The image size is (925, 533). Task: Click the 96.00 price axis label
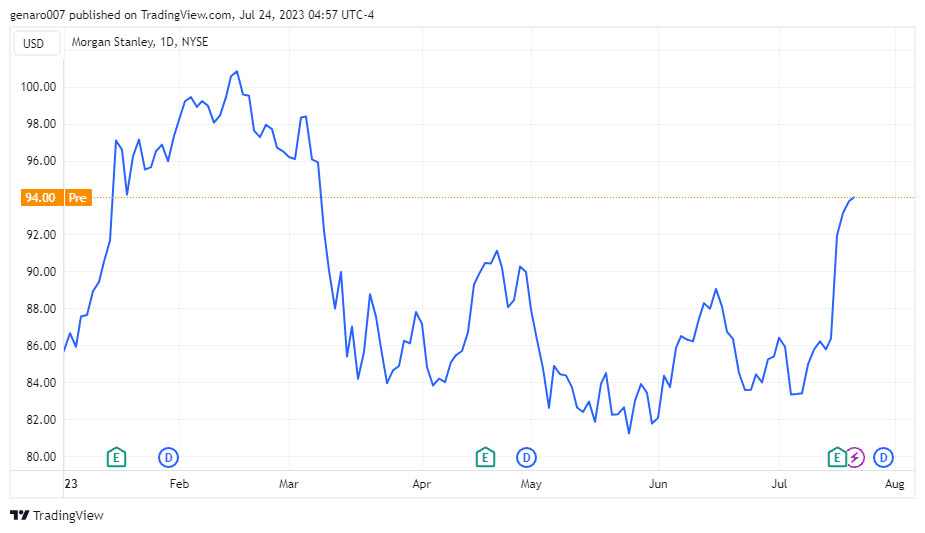pyautogui.click(x=41, y=160)
